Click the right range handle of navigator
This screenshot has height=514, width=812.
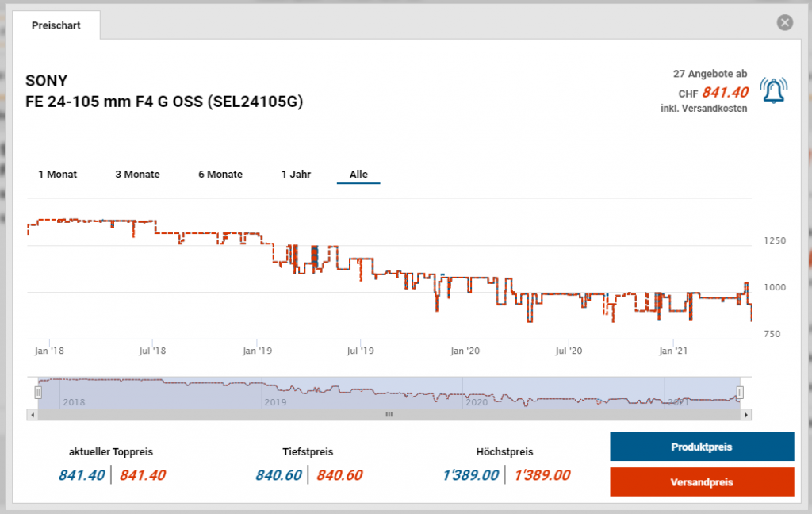(x=740, y=392)
